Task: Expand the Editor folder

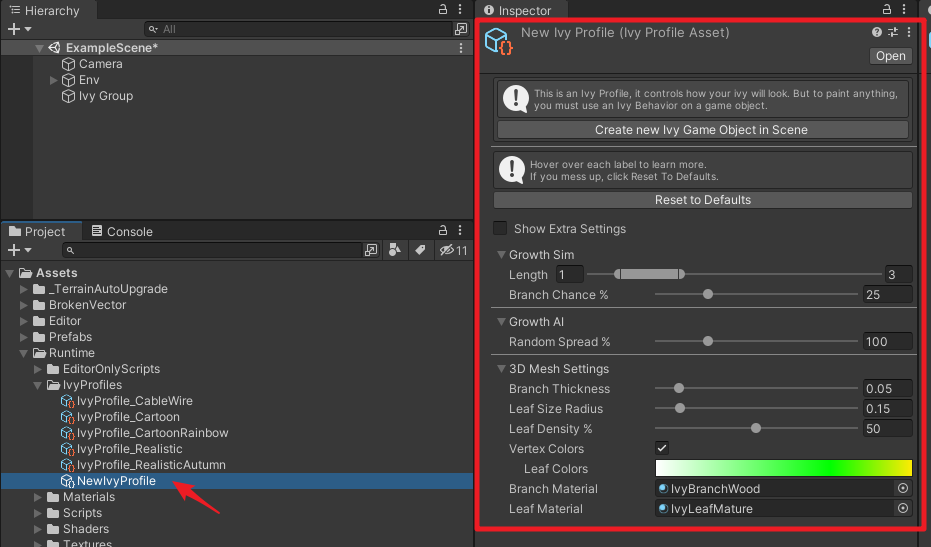Action: [24, 321]
